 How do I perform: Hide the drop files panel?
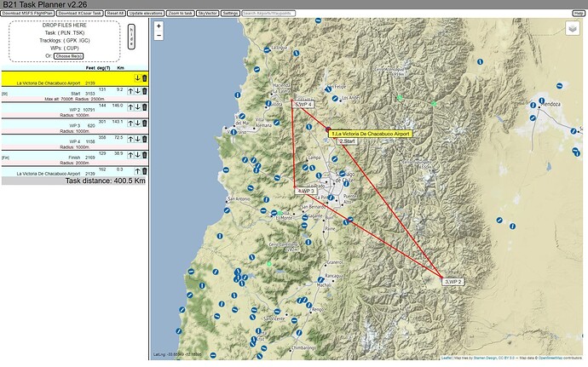131,37
